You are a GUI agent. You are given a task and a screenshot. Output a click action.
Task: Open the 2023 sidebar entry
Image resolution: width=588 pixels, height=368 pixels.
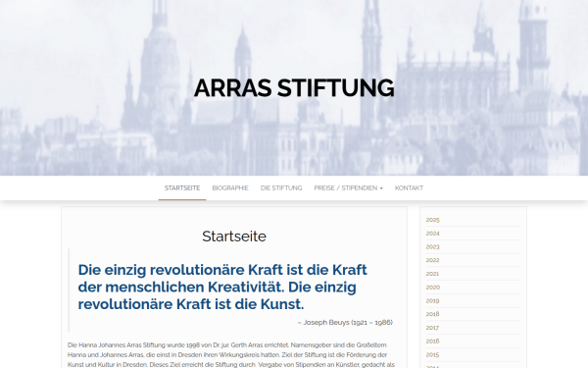(x=432, y=246)
